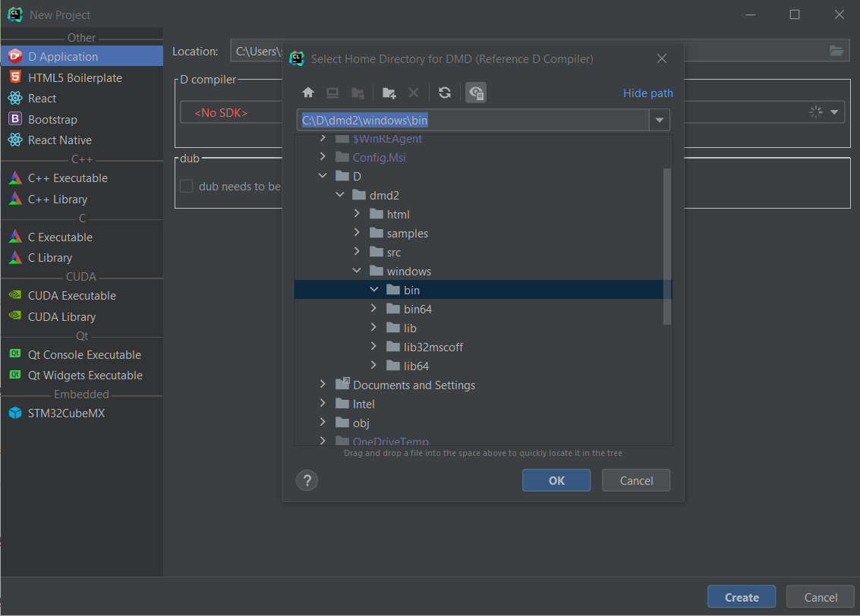Cancel the New Project window
860x616 pixels.
[x=821, y=597]
